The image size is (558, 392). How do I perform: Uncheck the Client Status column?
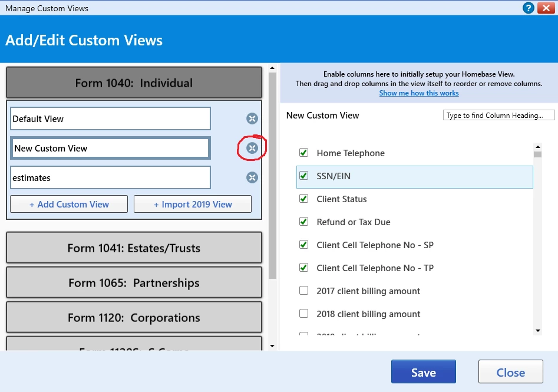click(x=303, y=199)
